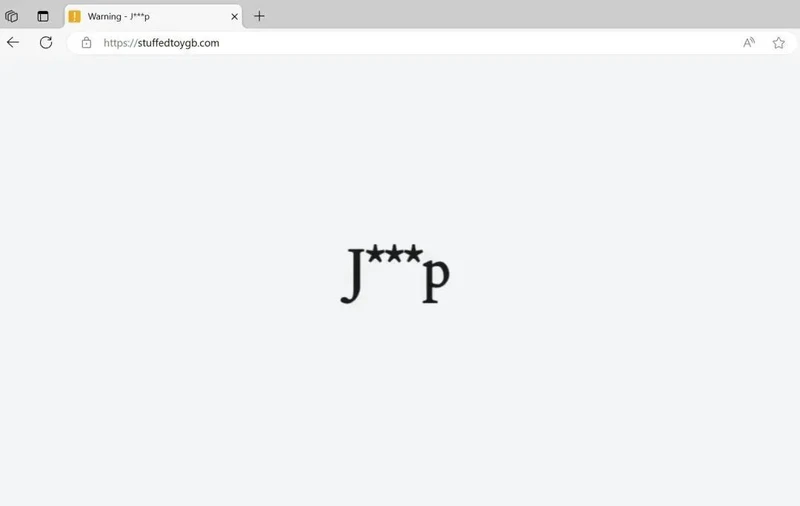Add page to favorites with star icon
800x506 pixels.
click(x=778, y=43)
